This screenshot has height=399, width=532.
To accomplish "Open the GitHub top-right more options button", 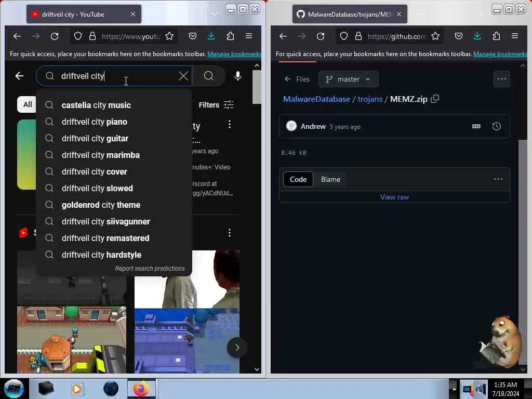I will pos(501,79).
